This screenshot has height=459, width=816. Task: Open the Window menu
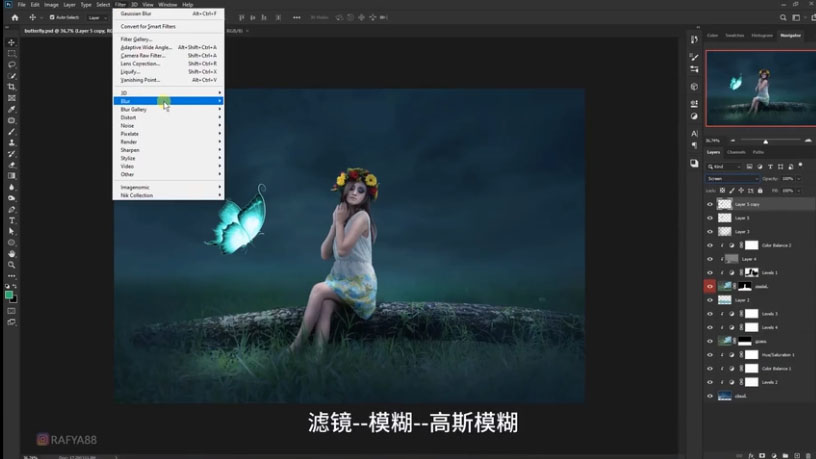(x=168, y=5)
